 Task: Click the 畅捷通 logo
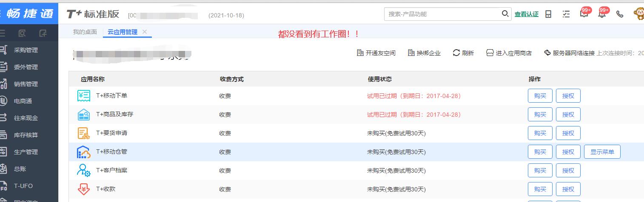[x=29, y=13]
